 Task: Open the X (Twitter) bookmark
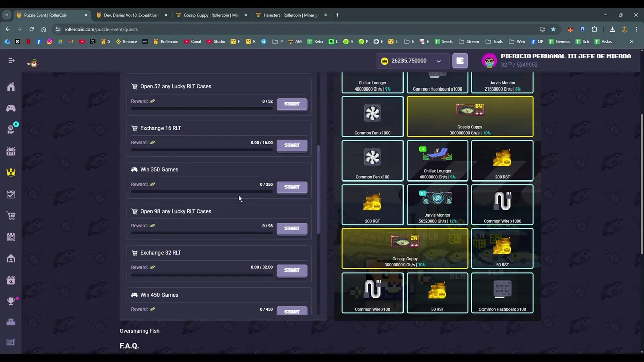(93, 42)
